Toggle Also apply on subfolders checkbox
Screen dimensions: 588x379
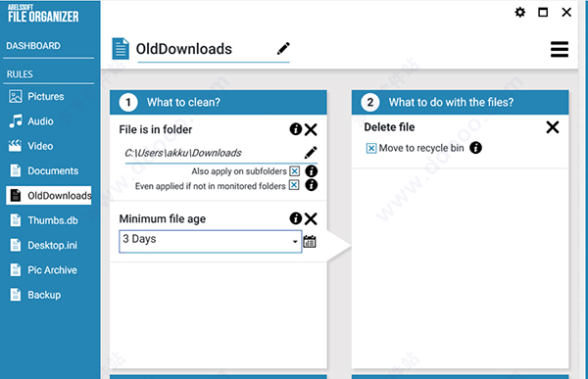coord(295,171)
